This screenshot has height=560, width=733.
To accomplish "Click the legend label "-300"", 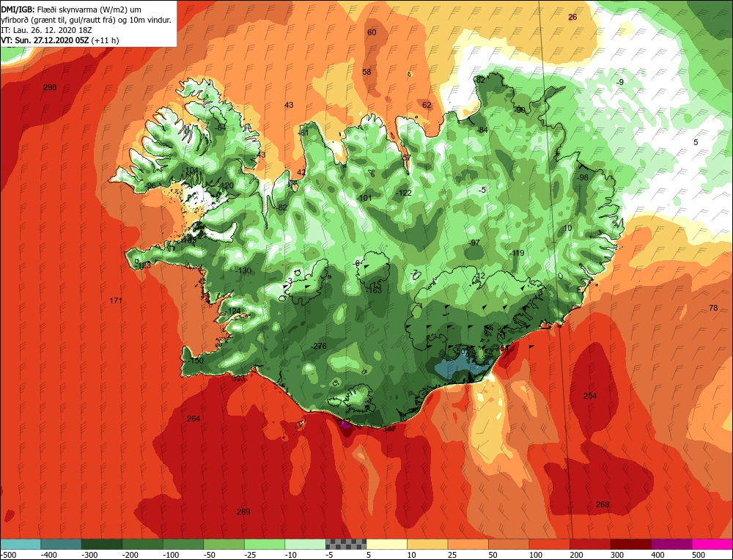I will pyautogui.click(x=89, y=555).
